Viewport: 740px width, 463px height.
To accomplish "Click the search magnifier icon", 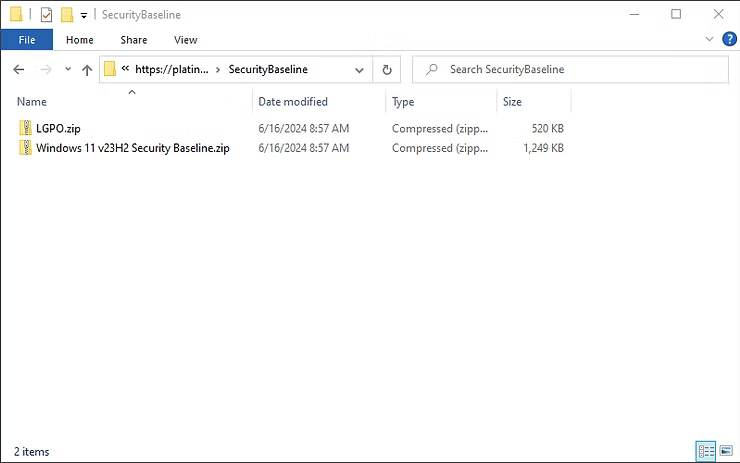I will pos(431,69).
